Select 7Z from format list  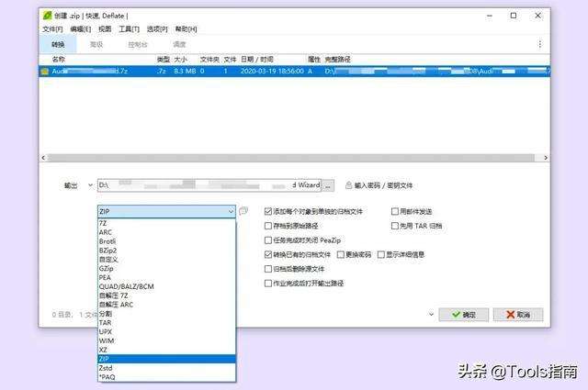tap(166, 223)
